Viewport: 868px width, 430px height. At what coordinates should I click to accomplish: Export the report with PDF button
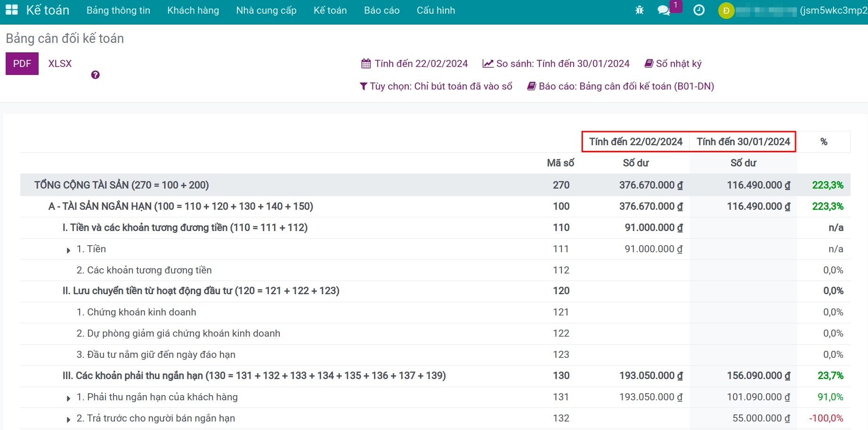pos(22,64)
